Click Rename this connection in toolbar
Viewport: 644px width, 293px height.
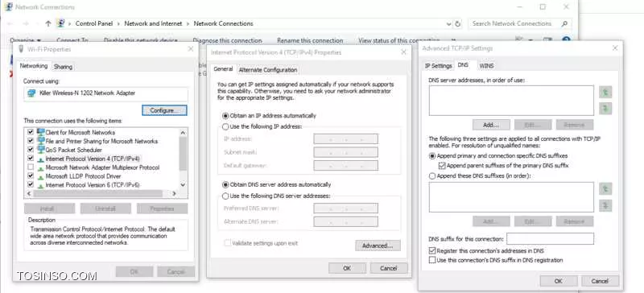click(x=310, y=41)
